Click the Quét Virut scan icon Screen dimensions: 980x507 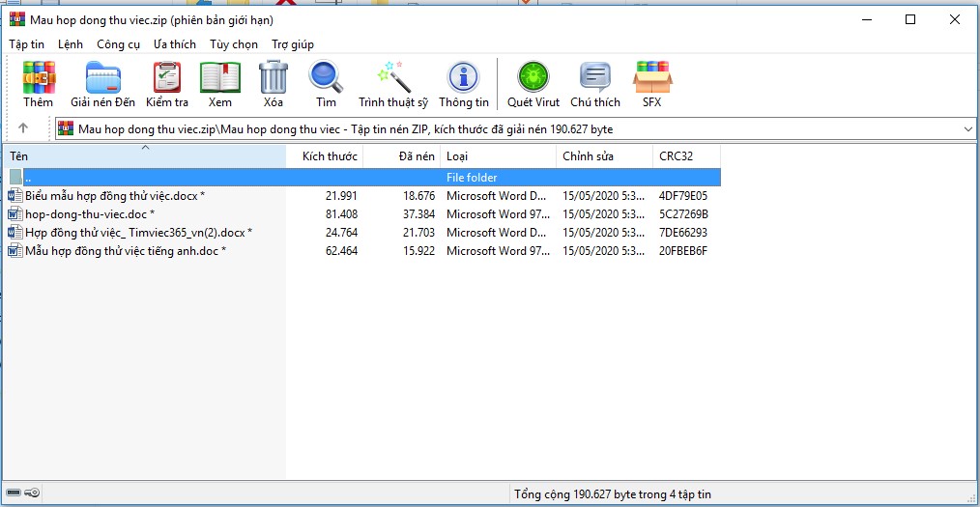(533, 77)
